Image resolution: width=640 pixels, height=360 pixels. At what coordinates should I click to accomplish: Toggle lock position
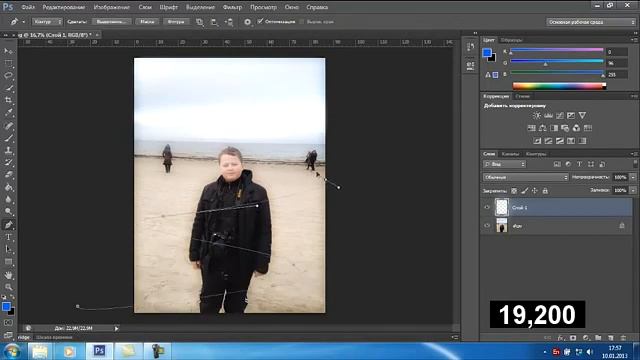pyautogui.click(x=535, y=191)
